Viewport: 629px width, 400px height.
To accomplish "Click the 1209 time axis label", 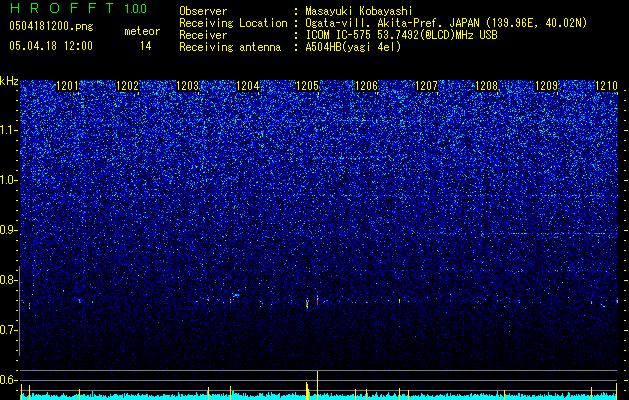I will click(x=546, y=86).
